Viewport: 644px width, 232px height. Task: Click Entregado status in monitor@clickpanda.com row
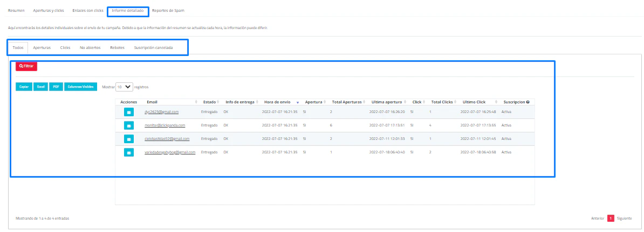(209, 125)
